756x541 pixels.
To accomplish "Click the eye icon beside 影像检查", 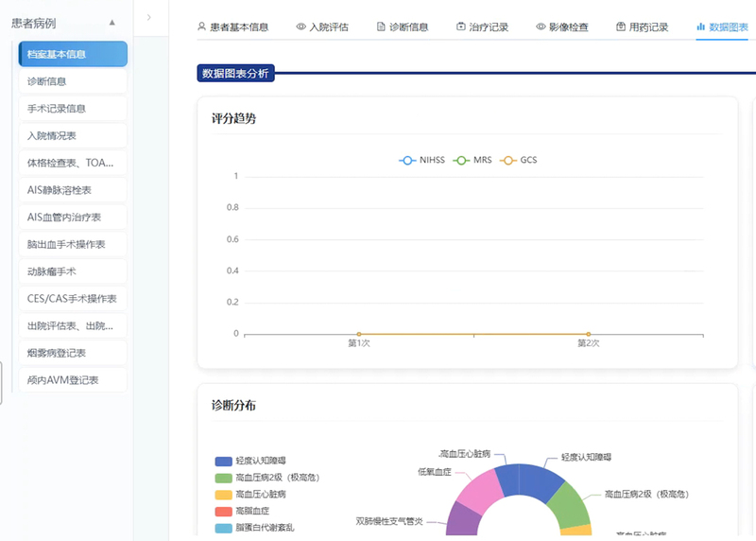I will coord(541,26).
